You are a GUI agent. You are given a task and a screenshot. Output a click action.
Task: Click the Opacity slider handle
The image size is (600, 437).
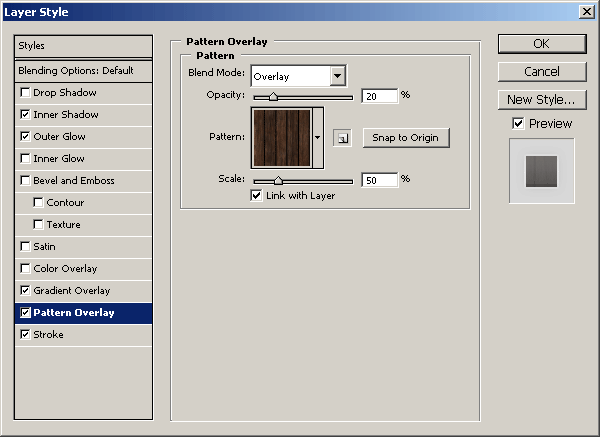click(273, 96)
